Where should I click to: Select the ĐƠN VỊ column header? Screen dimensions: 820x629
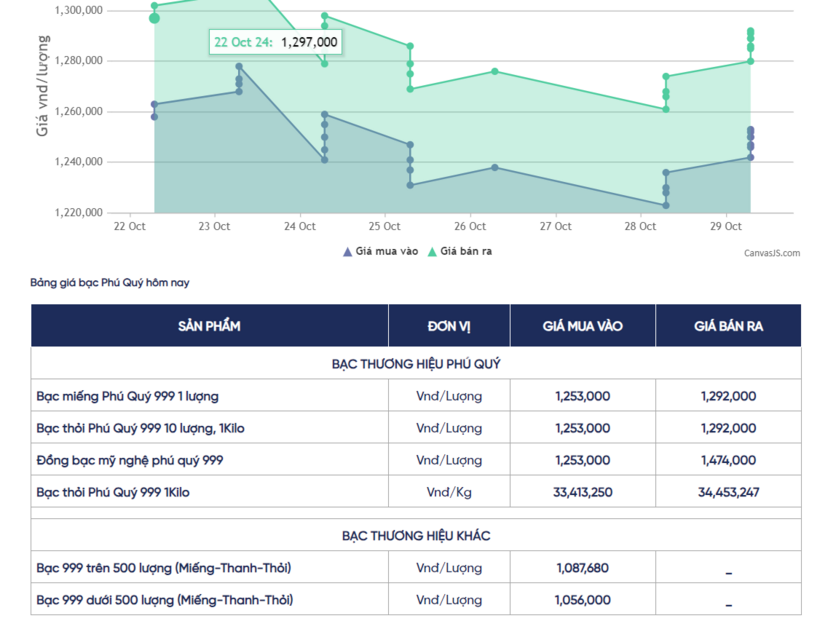pyautogui.click(x=449, y=326)
